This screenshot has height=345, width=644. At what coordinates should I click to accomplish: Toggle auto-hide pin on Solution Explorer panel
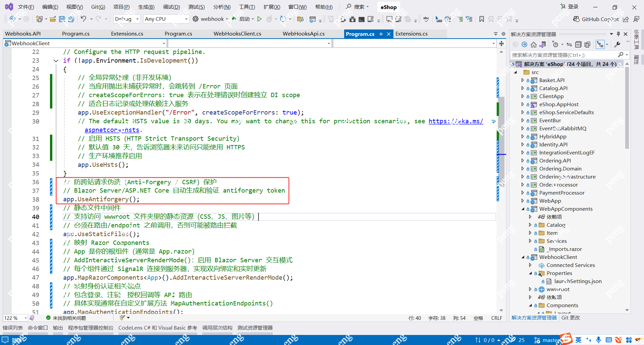pos(618,34)
